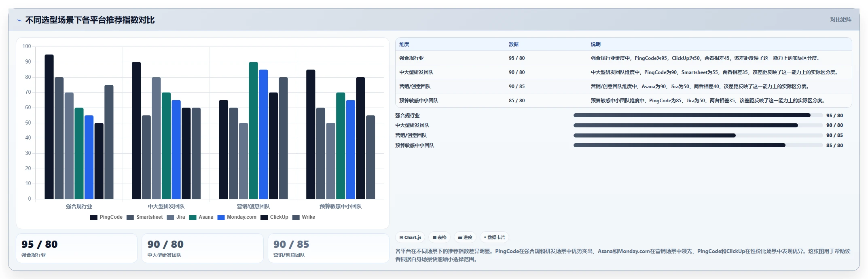This screenshot has height=279, width=868.
Task: Toggle the ClickUp legend item
Action: [274, 218]
